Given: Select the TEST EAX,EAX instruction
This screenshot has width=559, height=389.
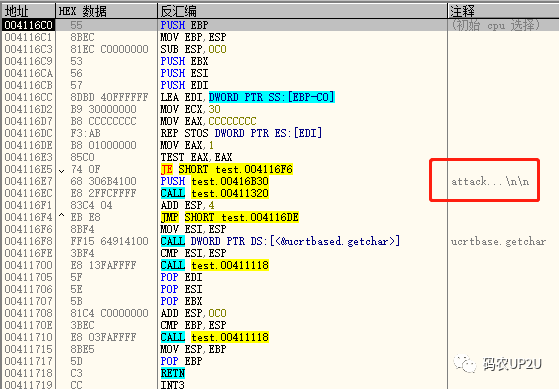Looking at the screenshot, I should pos(196,157).
